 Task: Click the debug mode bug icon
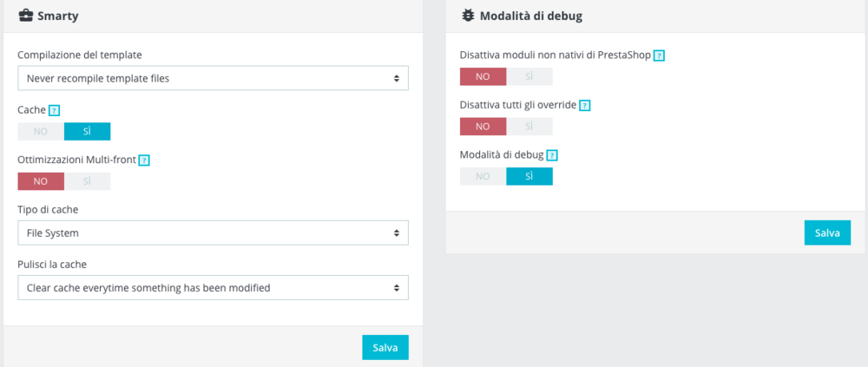[x=467, y=15]
